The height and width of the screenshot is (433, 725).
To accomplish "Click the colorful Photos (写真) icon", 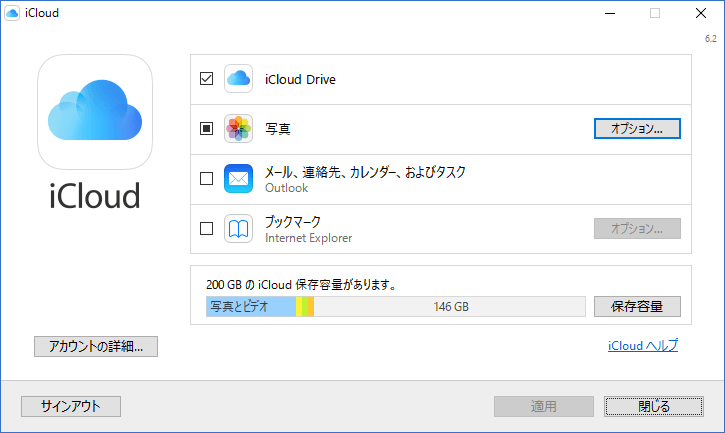I will click(x=238, y=128).
